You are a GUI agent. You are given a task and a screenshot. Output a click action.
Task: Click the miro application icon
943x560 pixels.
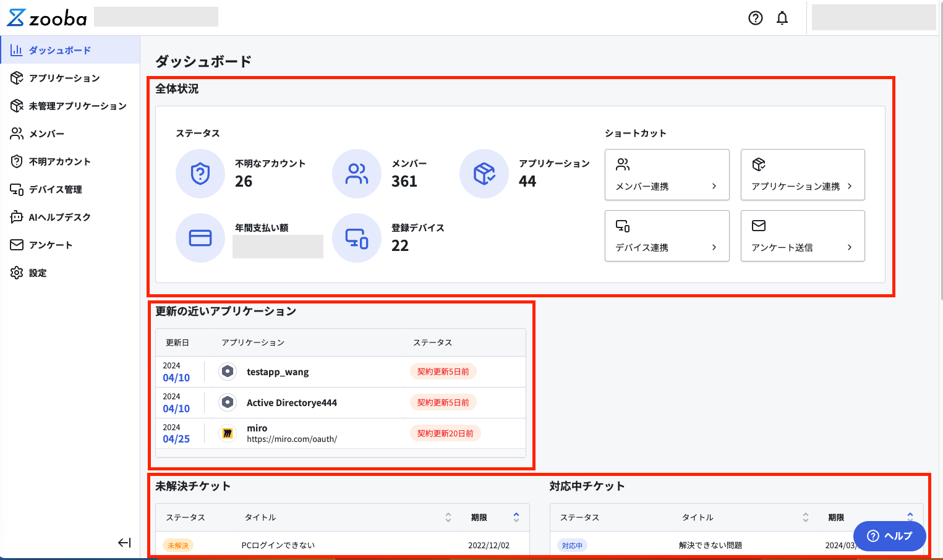pyautogui.click(x=228, y=433)
